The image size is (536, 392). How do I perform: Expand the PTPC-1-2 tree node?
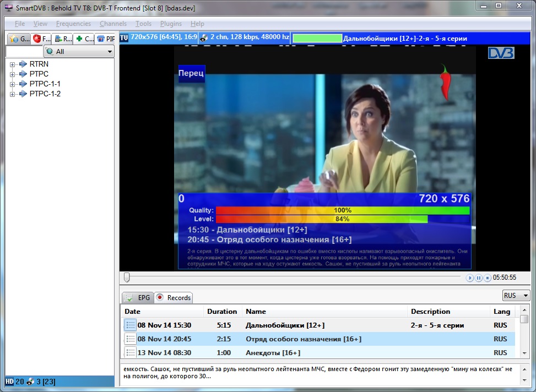[x=12, y=94]
